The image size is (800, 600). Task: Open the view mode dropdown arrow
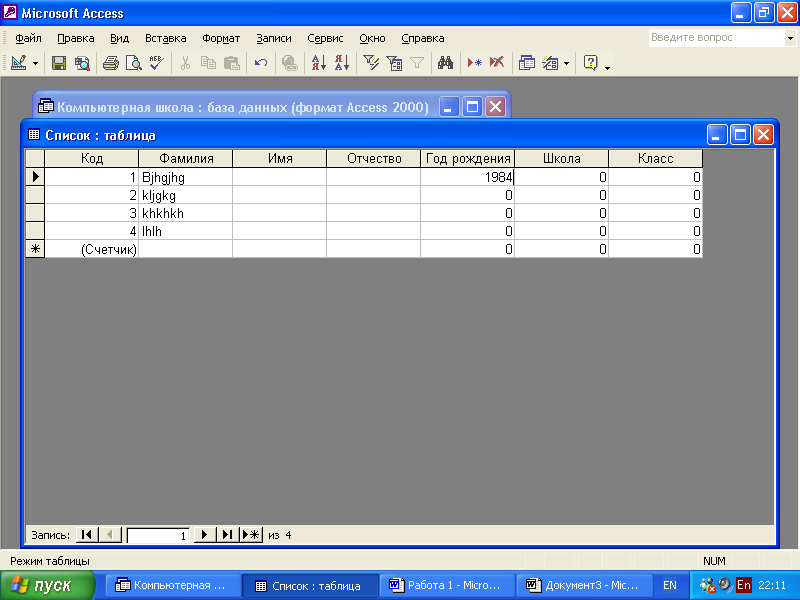tap(35, 63)
